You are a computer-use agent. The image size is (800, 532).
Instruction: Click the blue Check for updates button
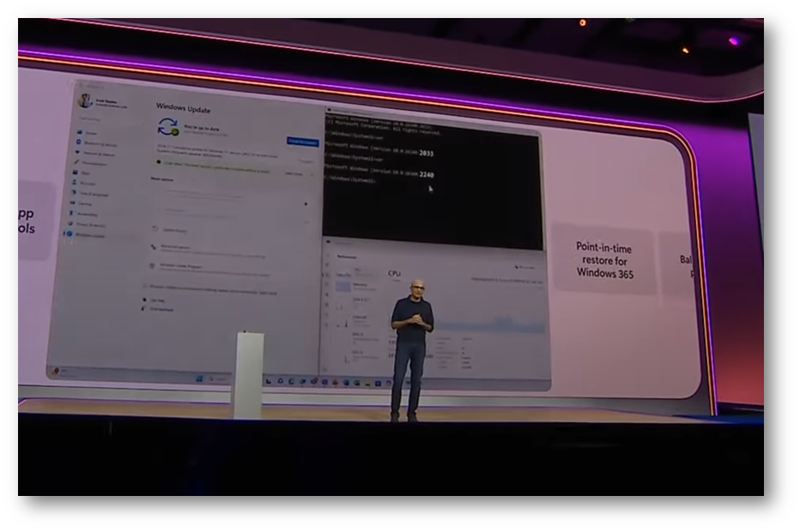[x=302, y=142]
